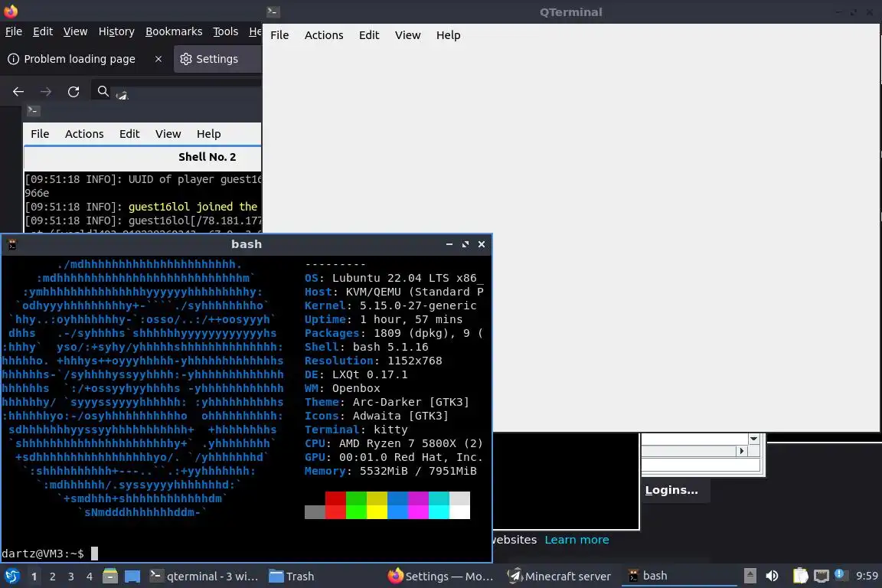Click the clock showing 9:59
Screen dimensions: 882x588
point(866,576)
